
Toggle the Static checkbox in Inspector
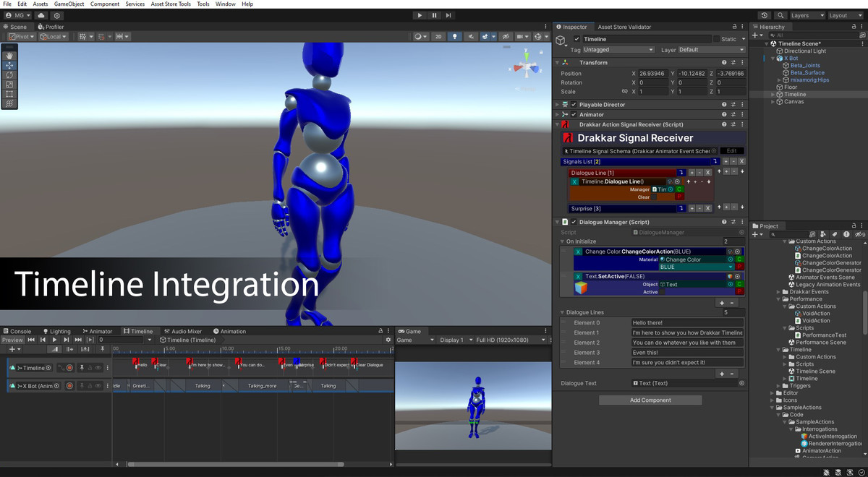(717, 39)
